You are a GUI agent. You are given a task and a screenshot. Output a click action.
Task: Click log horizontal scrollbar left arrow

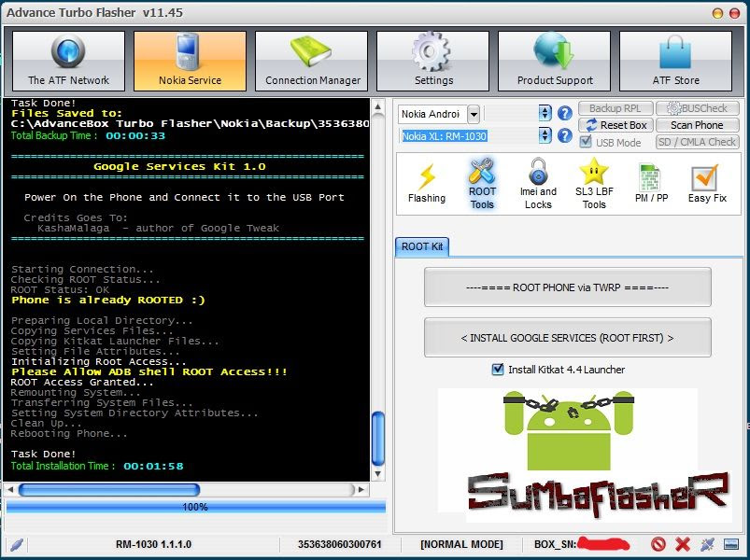10,489
